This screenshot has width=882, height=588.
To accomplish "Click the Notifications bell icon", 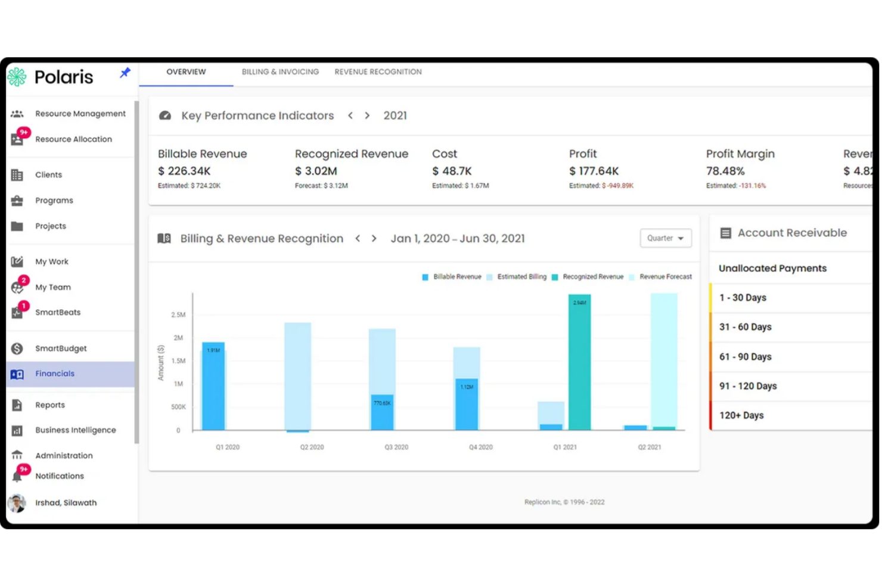I will pyautogui.click(x=17, y=476).
